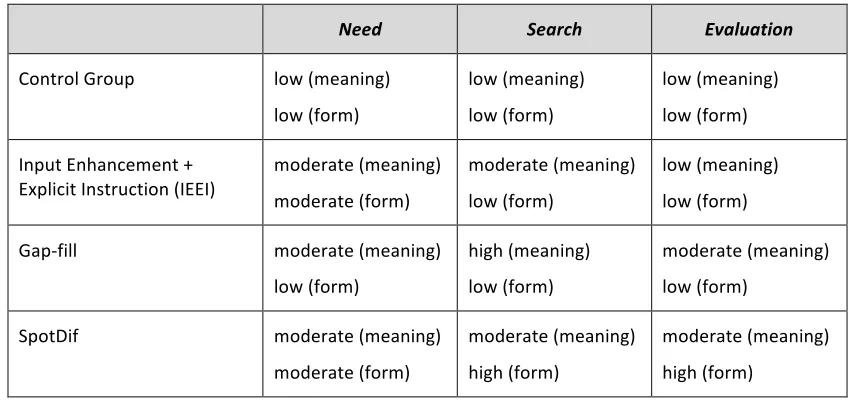Click the Search column header
852x402 pixels.
pos(554,29)
